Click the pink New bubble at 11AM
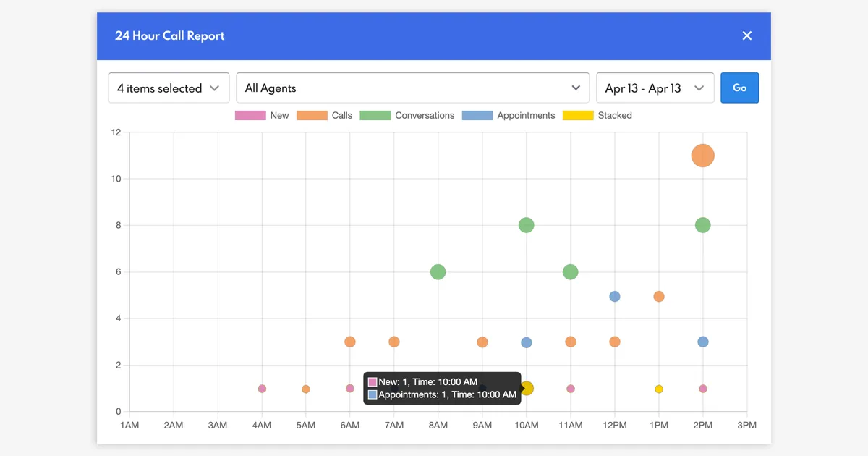The width and height of the screenshot is (868, 456). coord(571,389)
